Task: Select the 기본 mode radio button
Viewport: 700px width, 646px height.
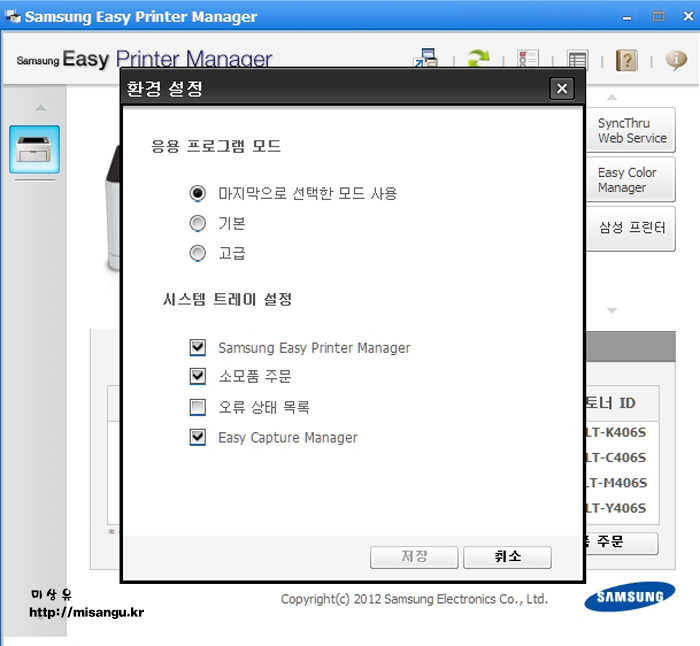Action: click(197, 223)
